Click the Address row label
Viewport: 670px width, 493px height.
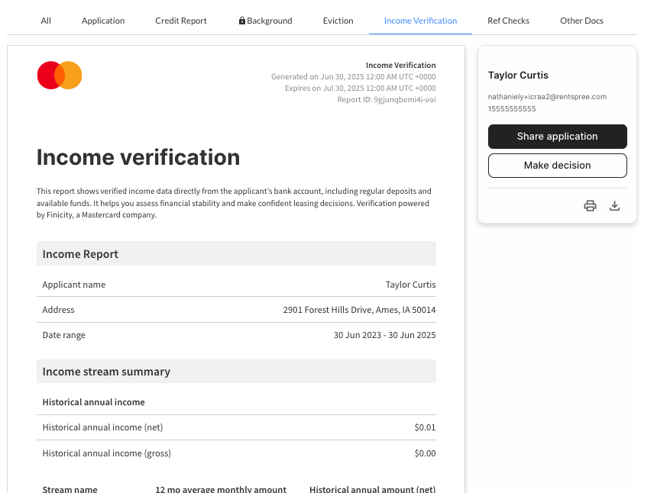click(x=58, y=310)
